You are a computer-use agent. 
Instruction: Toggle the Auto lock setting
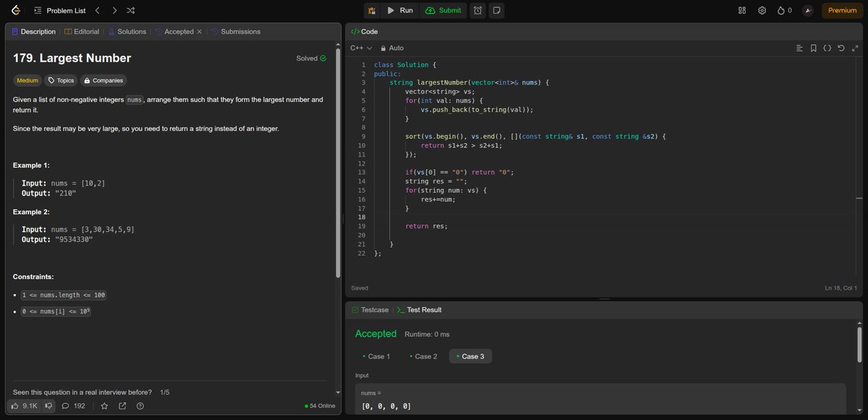click(392, 48)
